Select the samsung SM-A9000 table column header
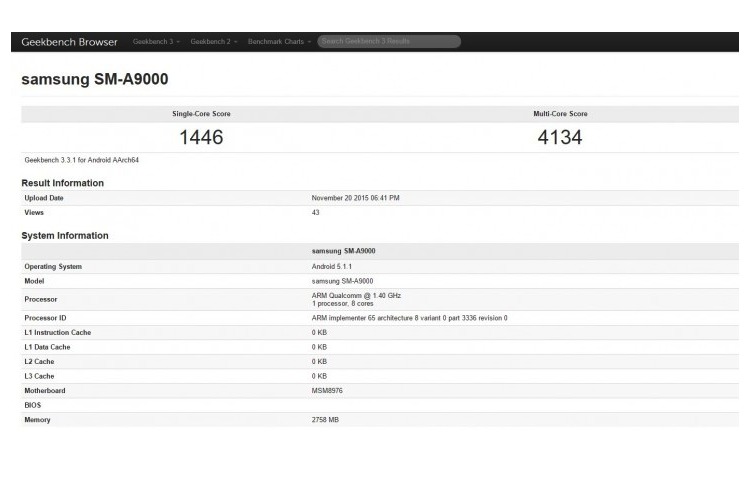The image size is (752, 490). coord(343,251)
